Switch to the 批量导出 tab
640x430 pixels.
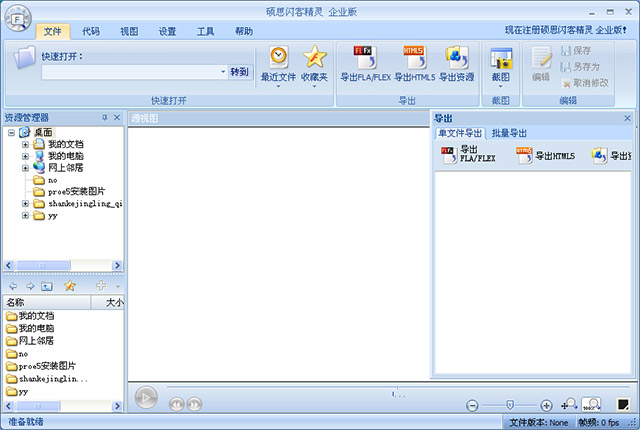point(509,133)
